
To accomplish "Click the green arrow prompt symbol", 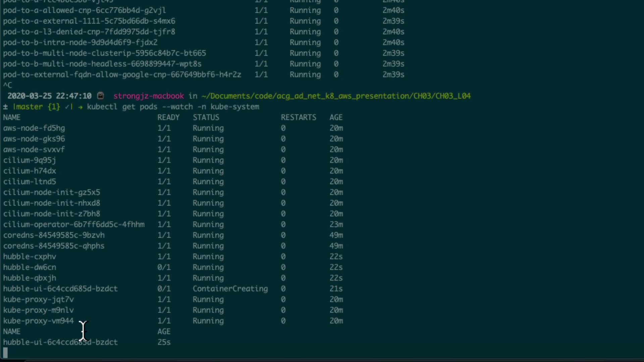I will click(x=80, y=107).
